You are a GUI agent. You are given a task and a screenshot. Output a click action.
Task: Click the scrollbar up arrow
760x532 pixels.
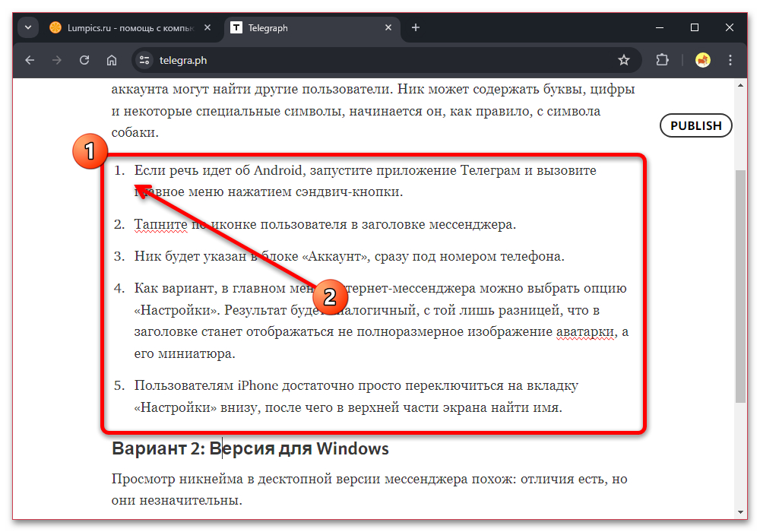click(740, 86)
